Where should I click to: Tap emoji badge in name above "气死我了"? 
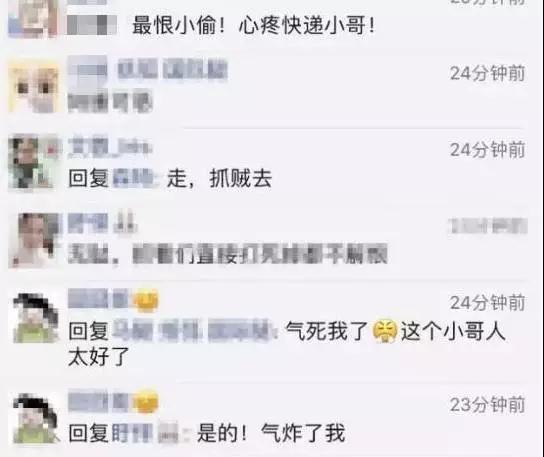146,300
